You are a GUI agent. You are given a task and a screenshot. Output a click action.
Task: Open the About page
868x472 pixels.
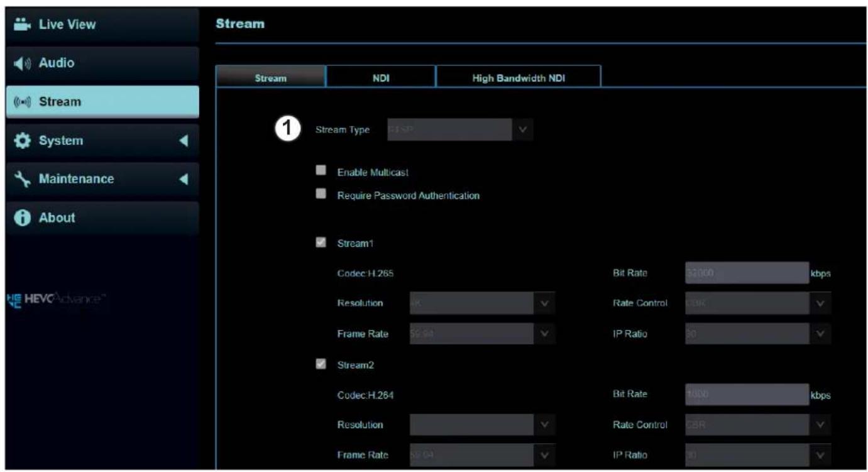(101, 217)
